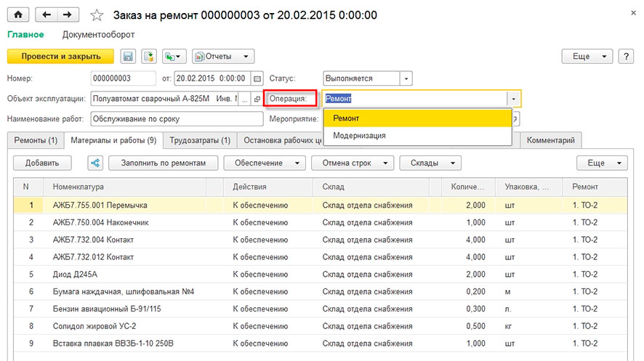Open the Склады dropdown
Viewport: 644px width, 361px height.
click(x=430, y=163)
